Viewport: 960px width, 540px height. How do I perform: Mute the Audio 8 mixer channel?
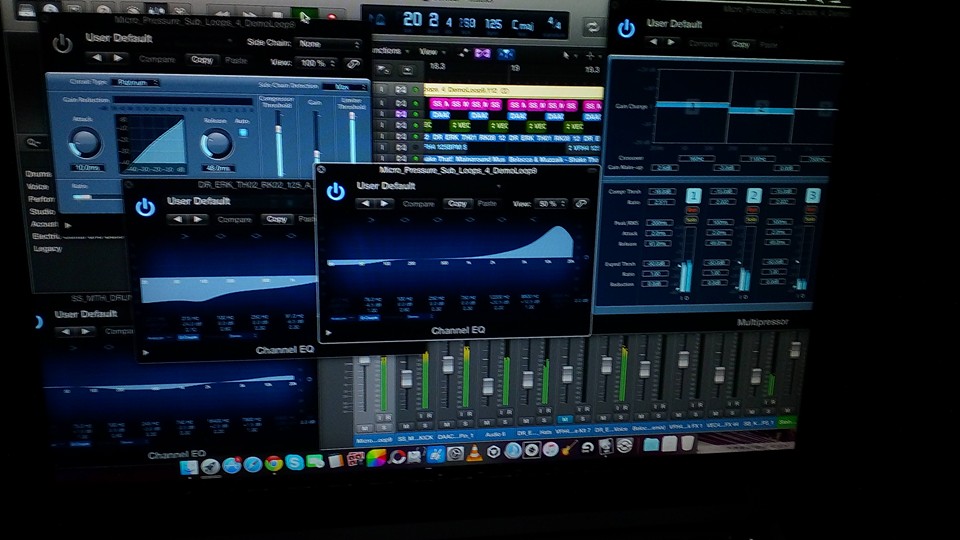487,422
